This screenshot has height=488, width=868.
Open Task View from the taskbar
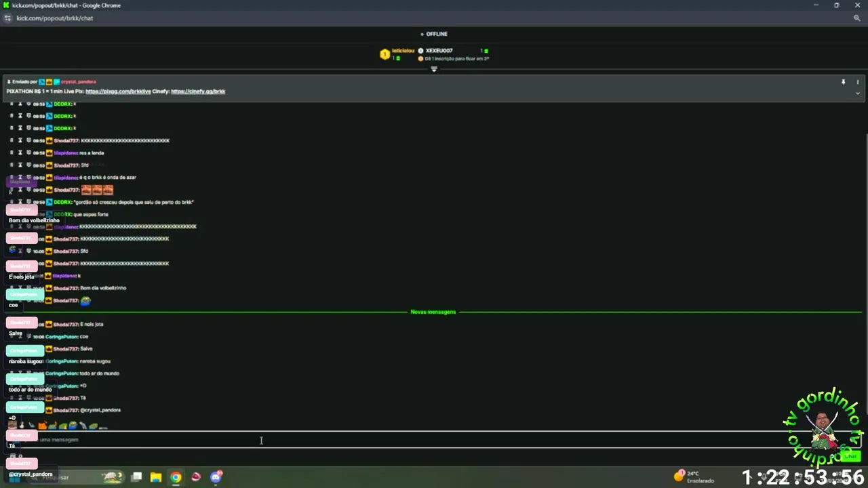tap(136, 477)
